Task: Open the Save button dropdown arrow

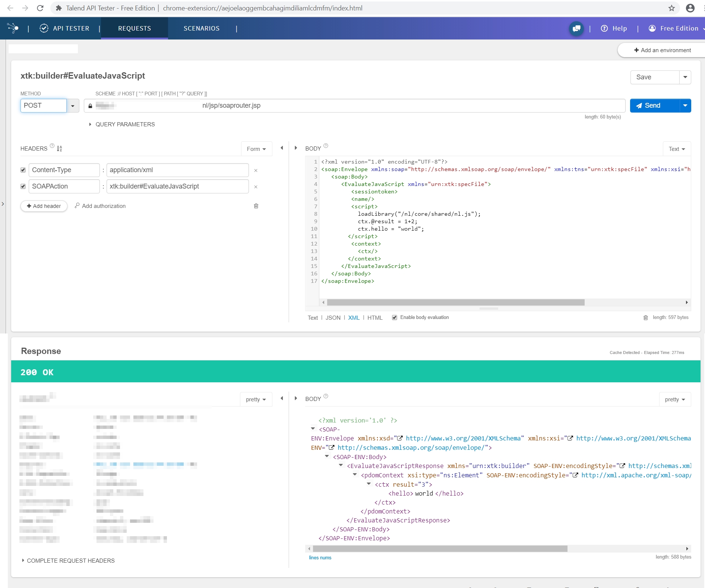Action: (x=685, y=77)
